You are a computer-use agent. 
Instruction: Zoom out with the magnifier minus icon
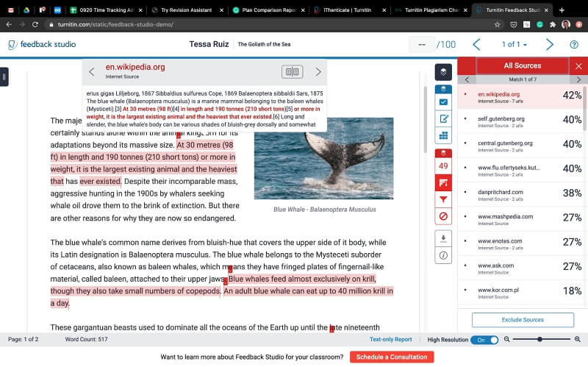click(x=506, y=339)
